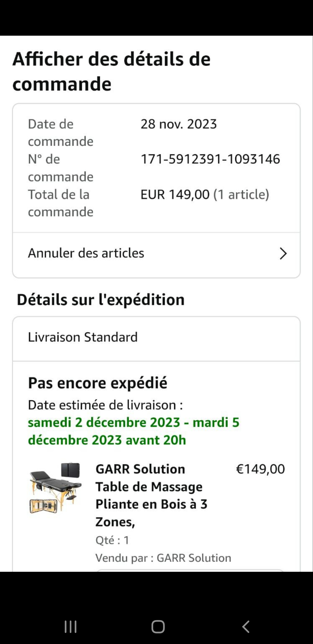Screen dimensions: 313x644
Task: Tap the massage table product thumbnail
Action: (x=55, y=488)
